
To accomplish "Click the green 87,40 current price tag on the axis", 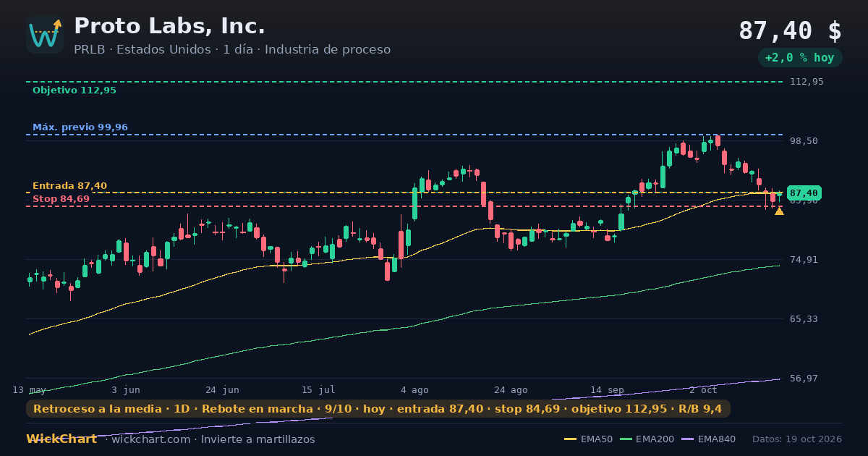I will point(804,193).
